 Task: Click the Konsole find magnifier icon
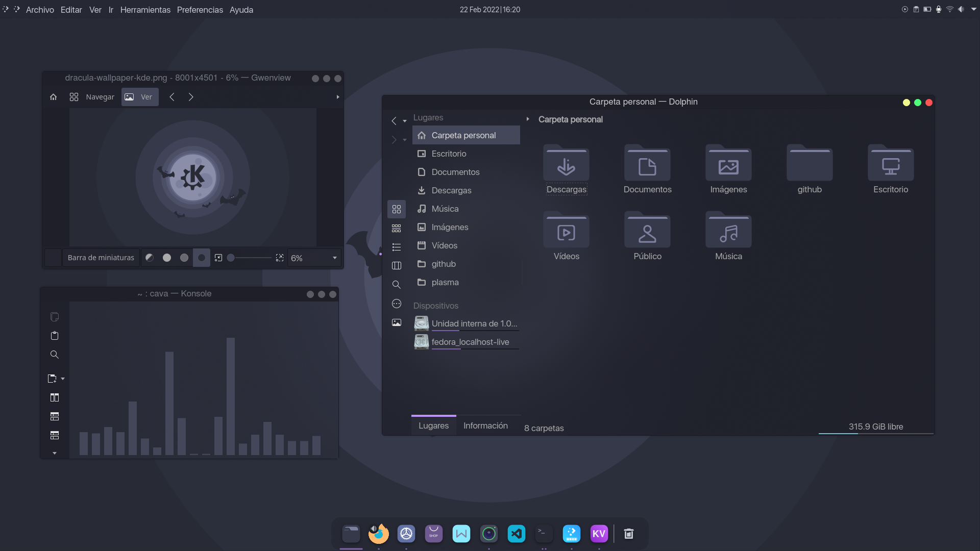pyautogui.click(x=55, y=355)
